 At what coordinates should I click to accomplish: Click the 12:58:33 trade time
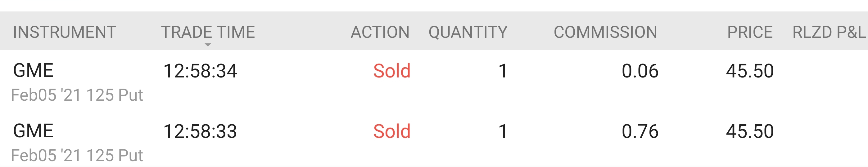click(x=200, y=131)
